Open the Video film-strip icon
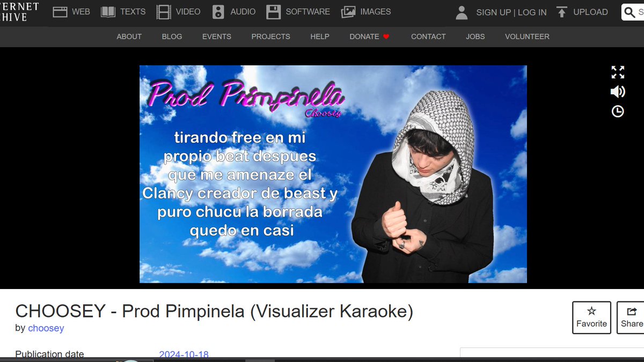This screenshot has height=362, width=644. 164,12
